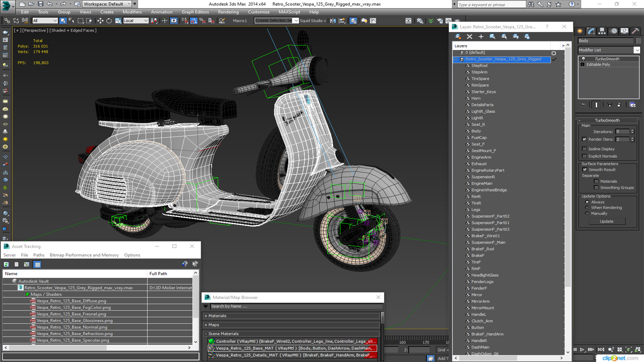The image size is (644, 362).
Task: Click the Search by Name field
Action: coord(296,306)
